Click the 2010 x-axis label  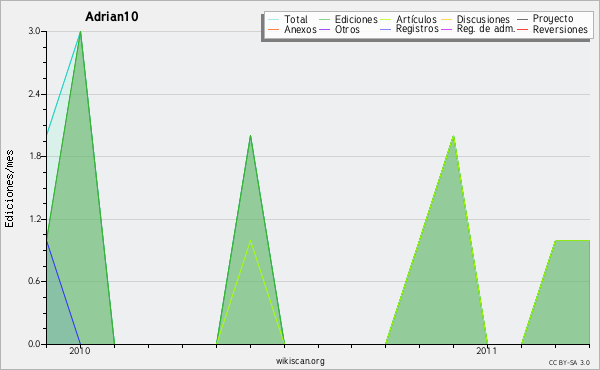pos(80,350)
